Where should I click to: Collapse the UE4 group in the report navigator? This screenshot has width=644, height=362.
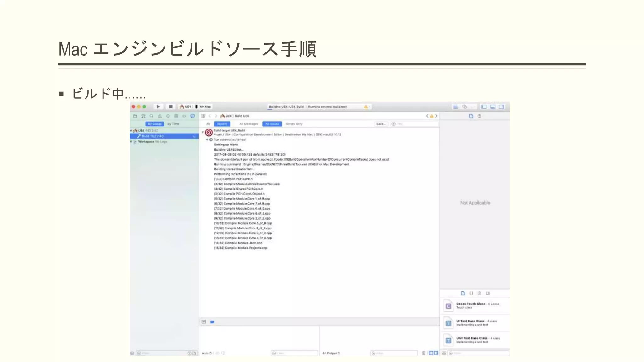(x=131, y=130)
